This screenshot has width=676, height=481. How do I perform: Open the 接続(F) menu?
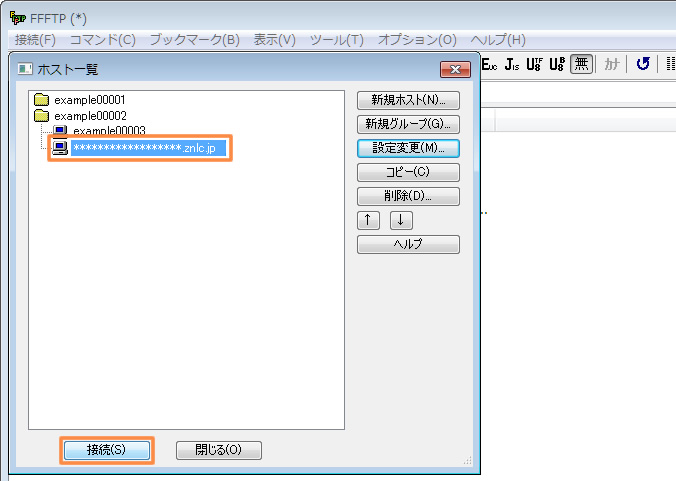[35, 40]
